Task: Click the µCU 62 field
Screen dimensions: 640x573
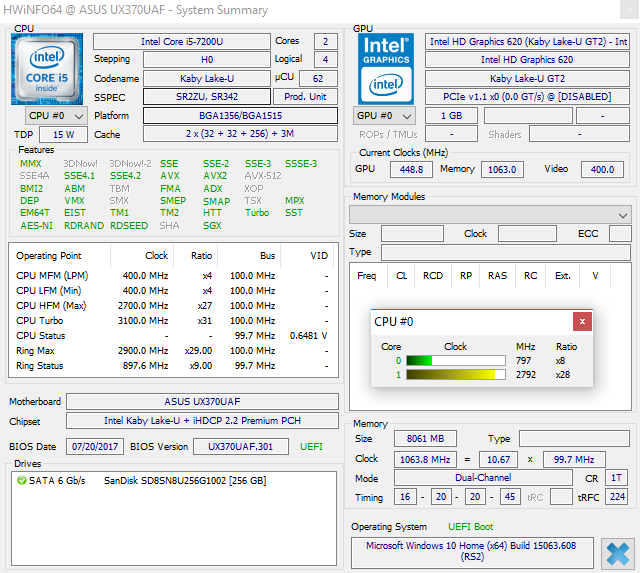Action: [x=318, y=78]
